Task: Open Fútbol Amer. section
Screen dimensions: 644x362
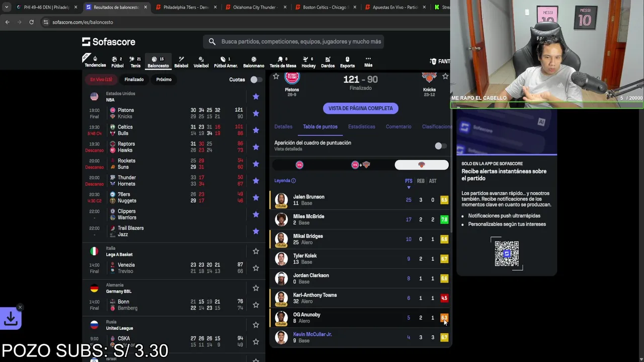Action: coord(225,61)
